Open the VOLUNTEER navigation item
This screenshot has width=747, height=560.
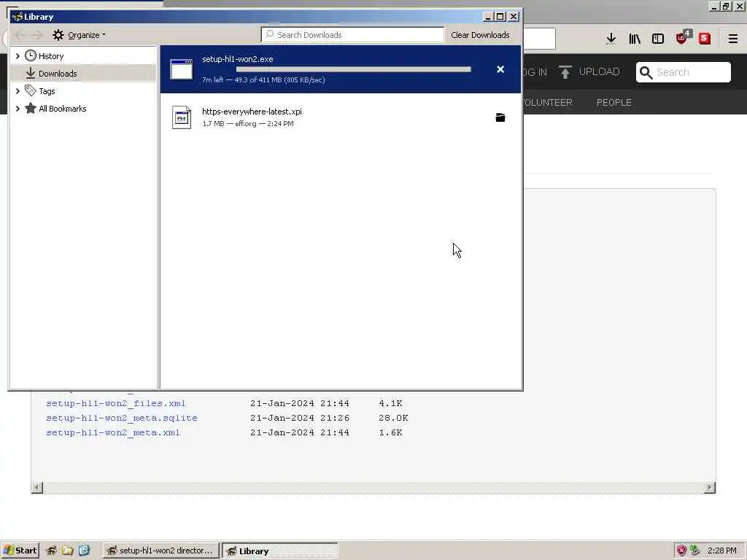pyautogui.click(x=547, y=102)
